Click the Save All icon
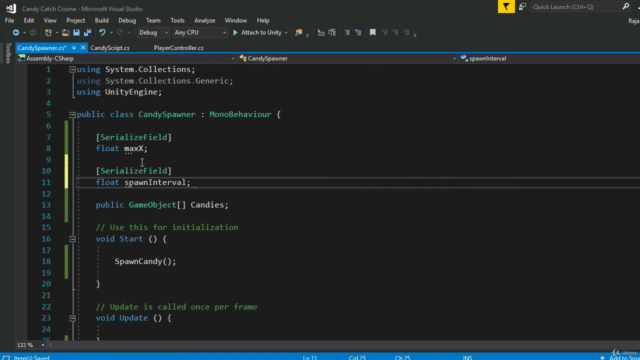The width and height of the screenshot is (640, 360). point(87,33)
